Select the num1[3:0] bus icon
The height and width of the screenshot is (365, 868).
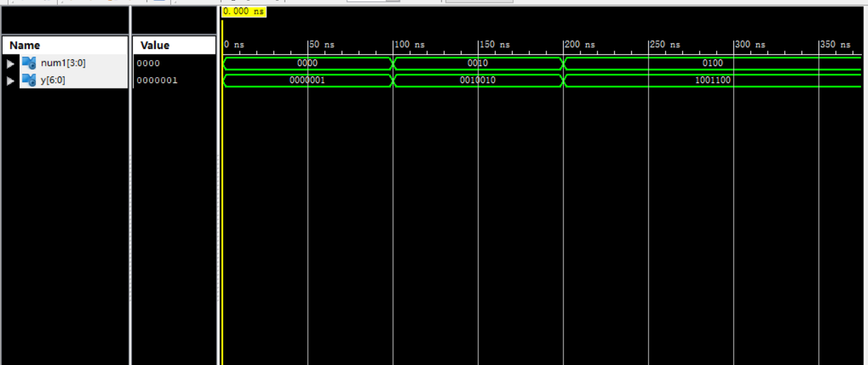29,63
